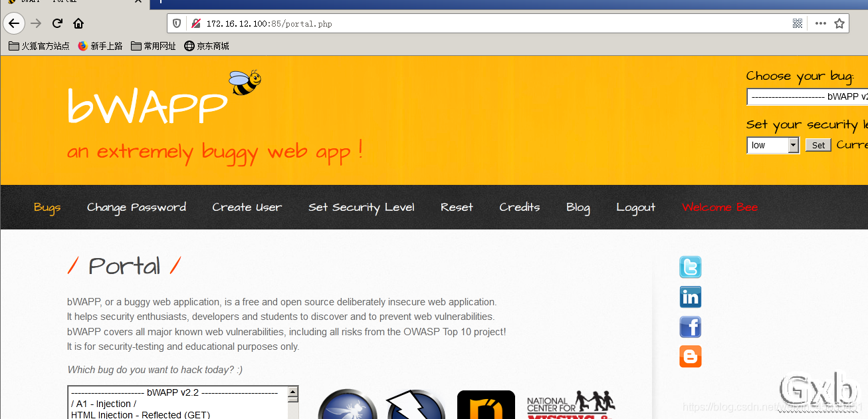Screen dimensions: 868x419
Task: Click the bWAPP bee logo
Action: [245, 82]
